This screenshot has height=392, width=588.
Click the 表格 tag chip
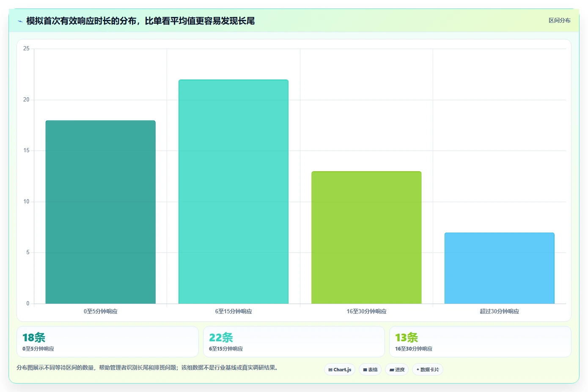pos(370,370)
